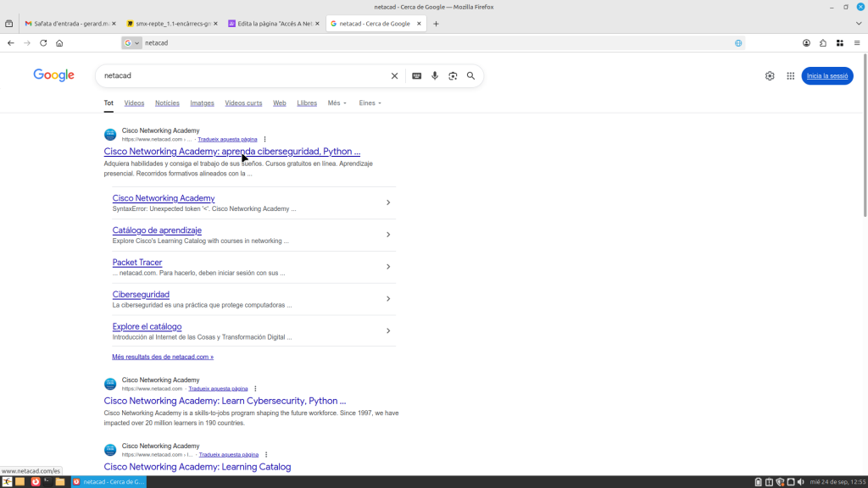Click the Catálogo de aprendizaje link

[x=157, y=230]
